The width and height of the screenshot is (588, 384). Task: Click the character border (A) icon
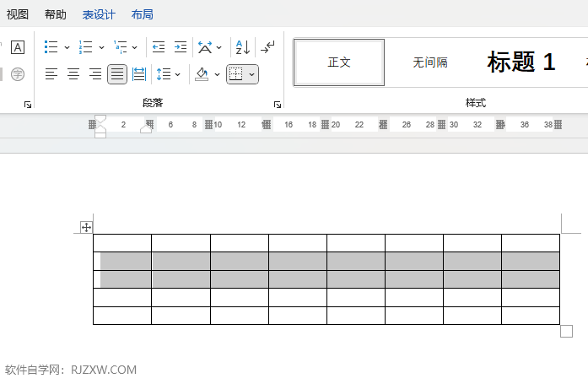(18, 47)
